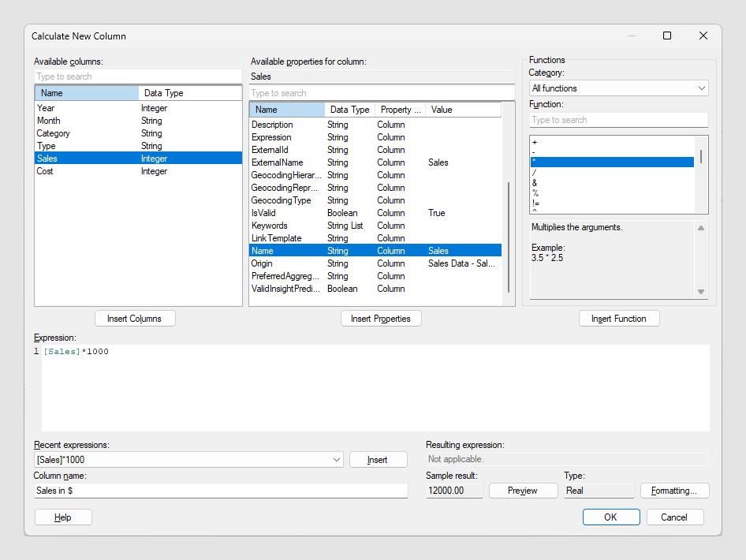The width and height of the screenshot is (746, 560).
Task: Select the ExternalName property row
Action: coord(375,162)
